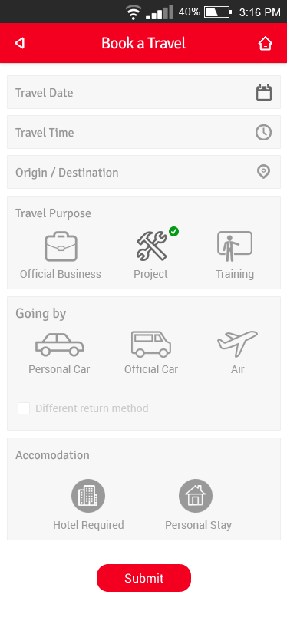Open the Travel Date field

coord(143,92)
